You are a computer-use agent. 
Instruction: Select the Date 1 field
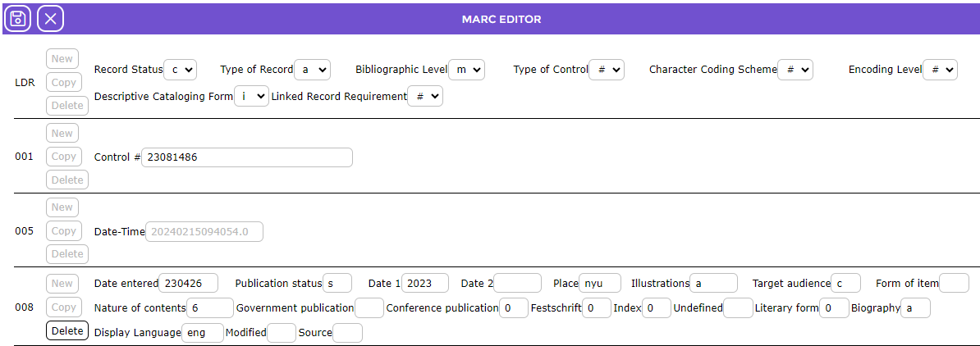pyautogui.click(x=425, y=283)
